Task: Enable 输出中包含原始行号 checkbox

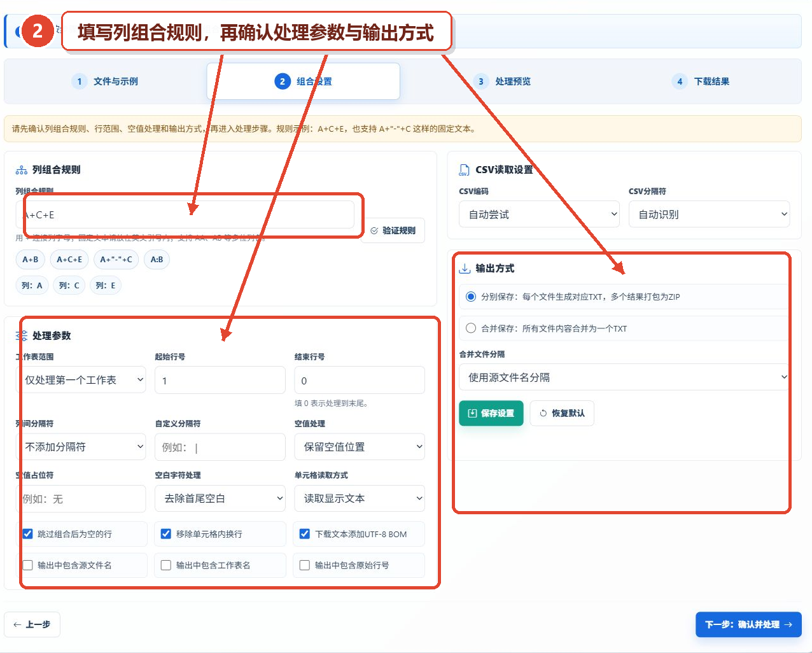Action: point(305,565)
